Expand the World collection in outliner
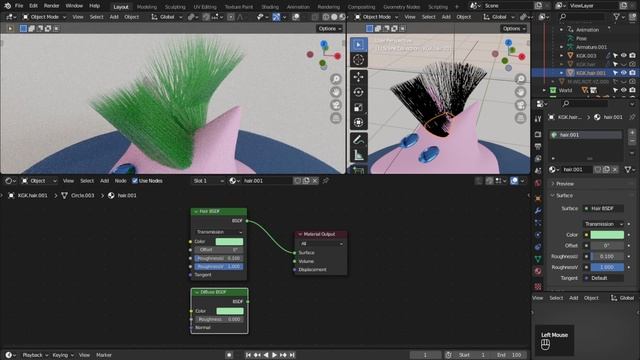This screenshot has width=640, height=360. (544, 90)
